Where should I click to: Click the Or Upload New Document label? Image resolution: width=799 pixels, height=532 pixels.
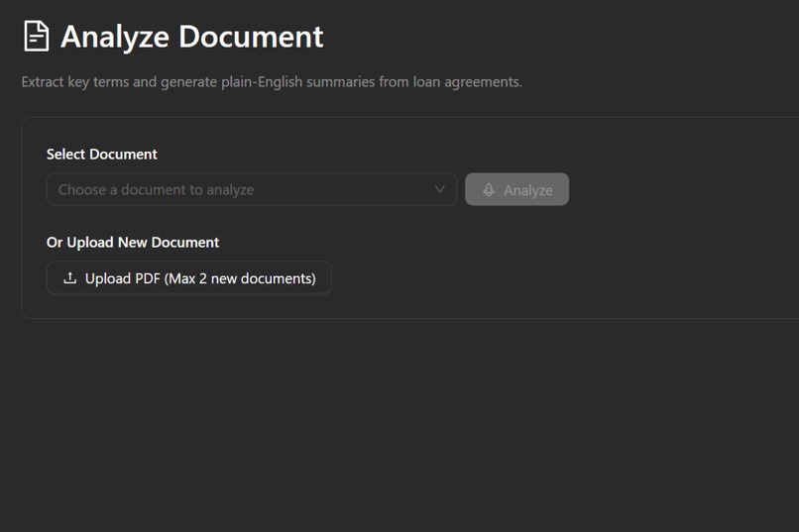133,243
